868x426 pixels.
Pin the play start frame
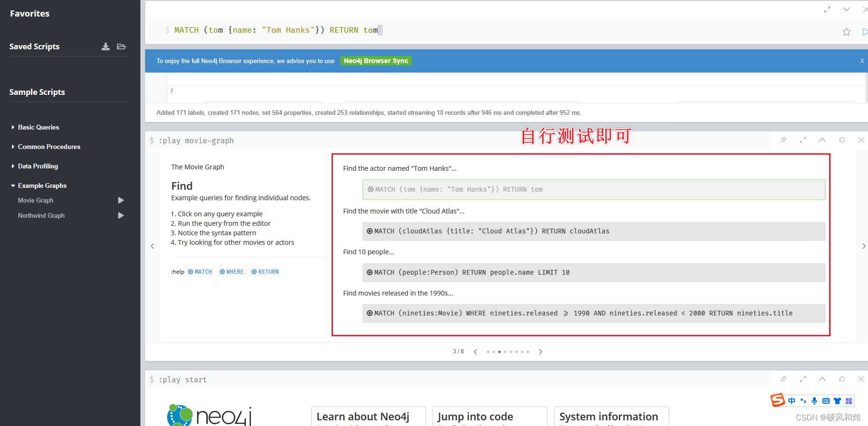[x=784, y=379]
